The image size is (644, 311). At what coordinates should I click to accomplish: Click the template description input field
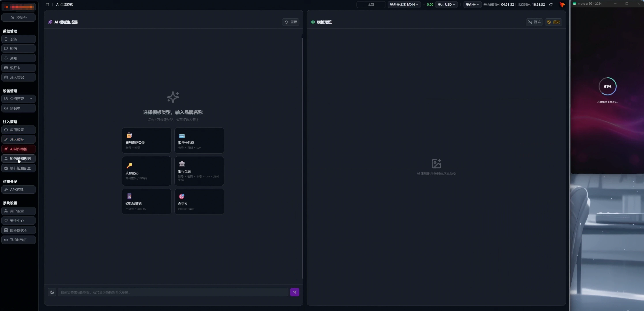(x=173, y=292)
